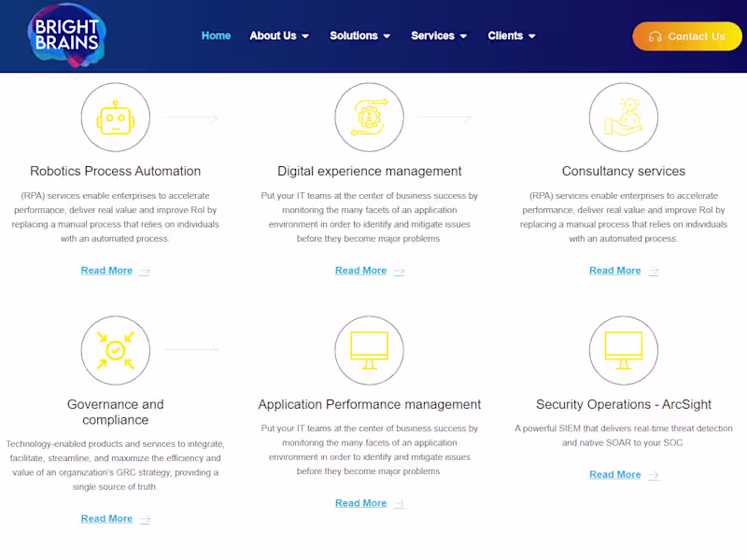Click the headphones icon inside Contact Us
This screenshot has height=560, width=747.
pos(655,36)
